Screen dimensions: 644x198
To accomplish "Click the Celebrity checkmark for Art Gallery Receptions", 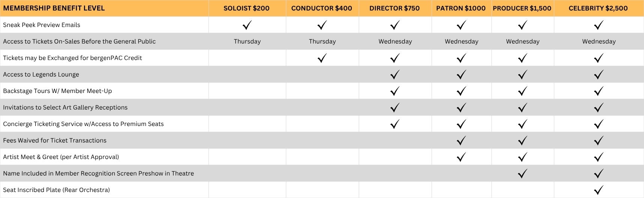I will point(599,108).
